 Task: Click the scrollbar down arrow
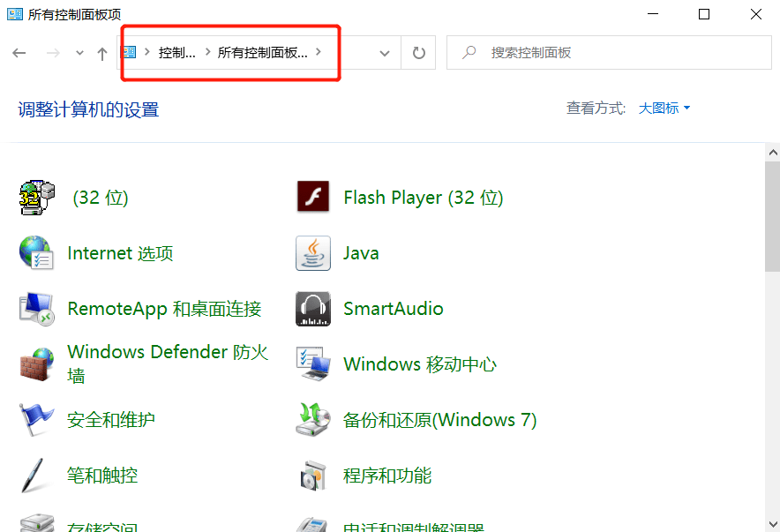pyautogui.click(x=773, y=524)
